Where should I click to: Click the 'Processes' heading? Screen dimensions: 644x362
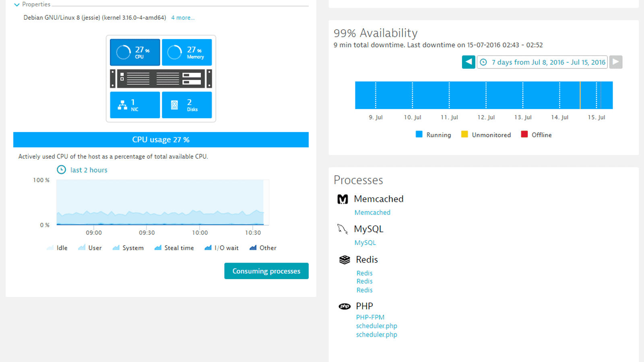(x=358, y=180)
